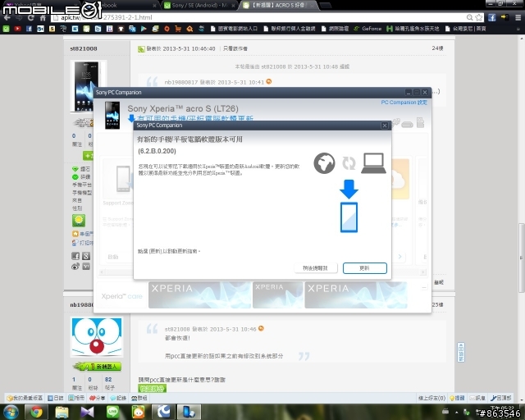Click left arrow of PC Companion horizontal scrollbar
The image size is (525, 420).
102,272
